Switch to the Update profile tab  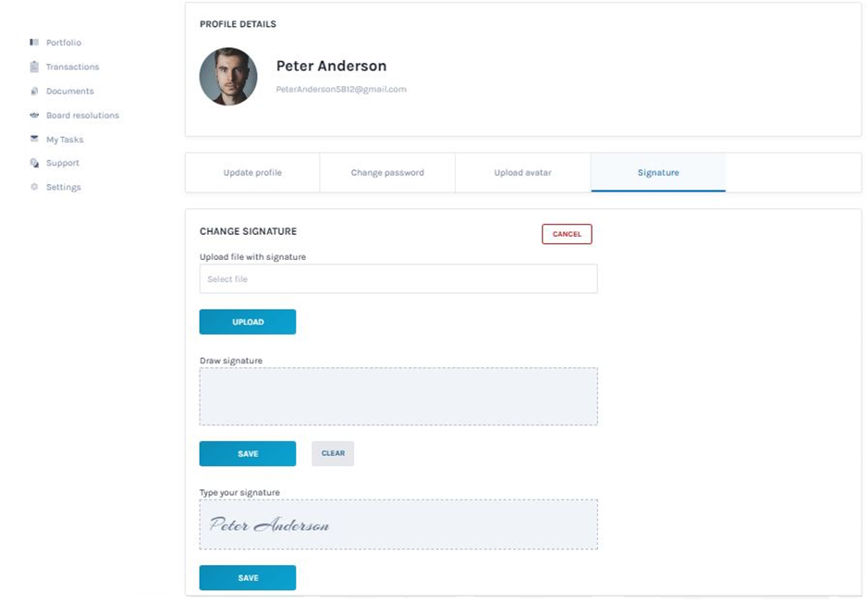252,173
